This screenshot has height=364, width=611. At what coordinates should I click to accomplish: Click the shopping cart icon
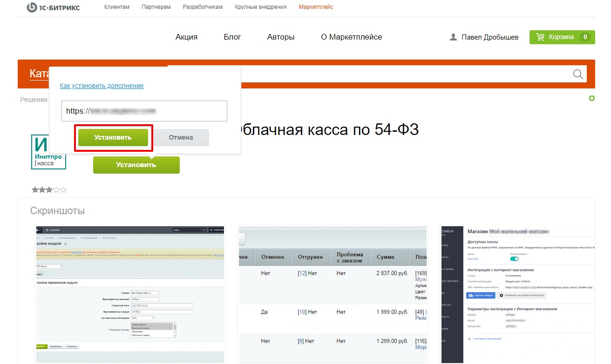click(x=540, y=37)
